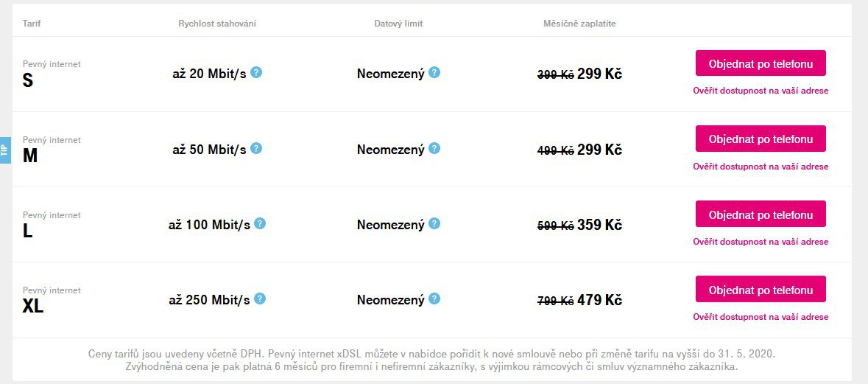Click the blue TIP side label

pyautogui.click(x=5, y=150)
